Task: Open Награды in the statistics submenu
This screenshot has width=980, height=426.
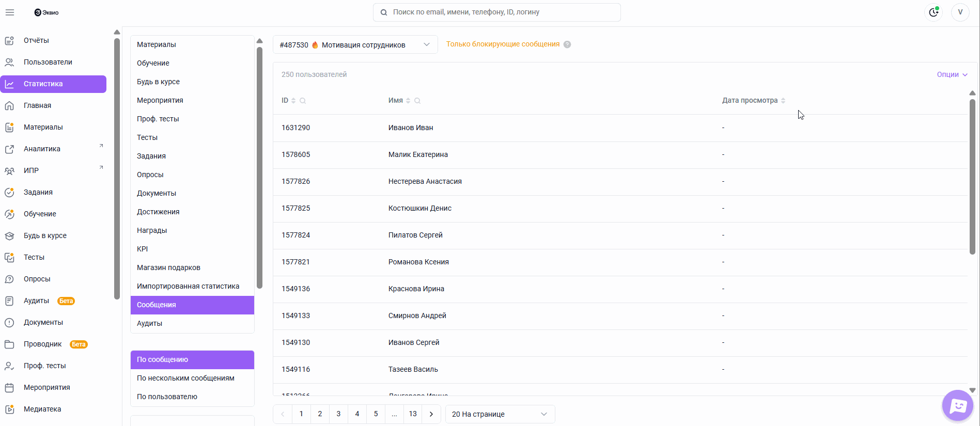Action: click(192, 230)
